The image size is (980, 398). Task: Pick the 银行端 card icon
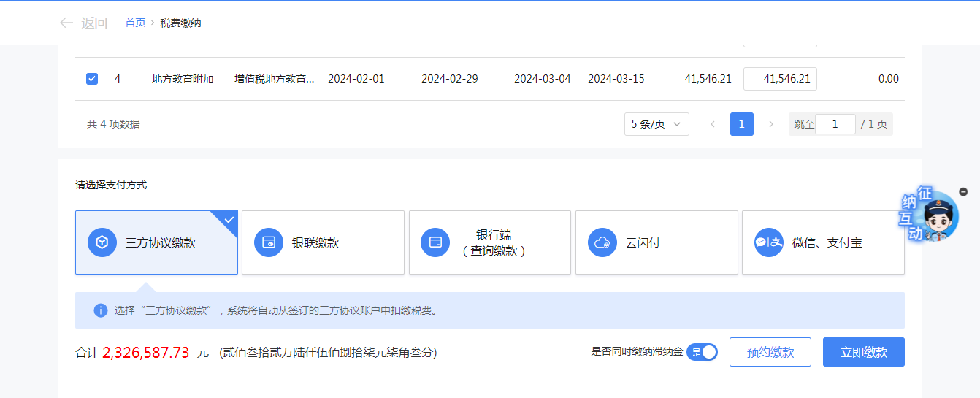(x=435, y=242)
